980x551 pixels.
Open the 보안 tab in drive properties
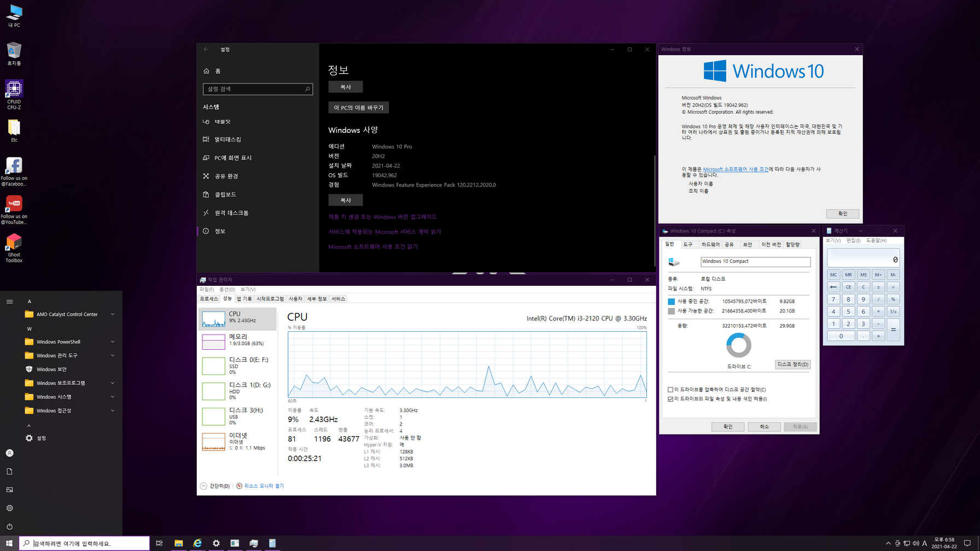pos(748,244)
